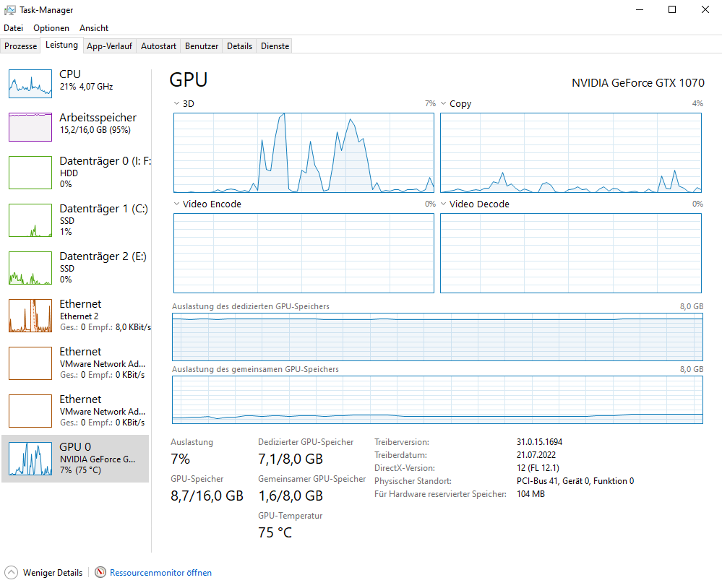This screenshot has width=722, height=588.
Task: Select Datenträger 1 (C:) SSD entry
Action: (x=75, y=220)
